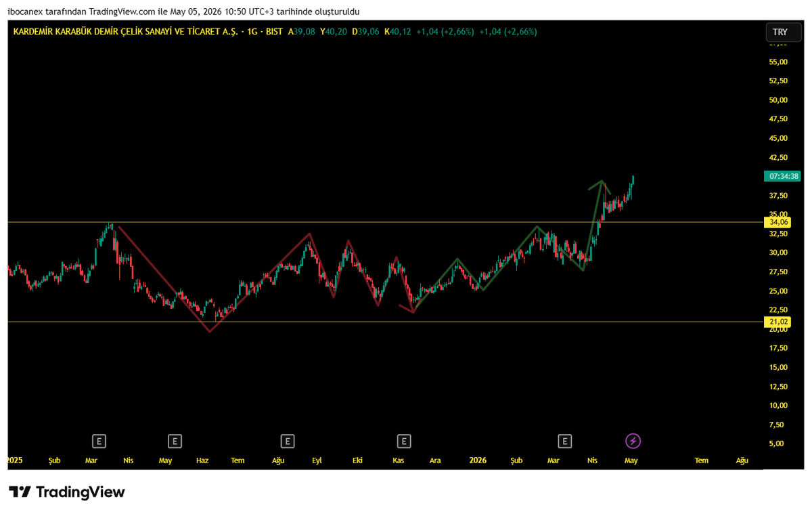Open the E earnings marker above Kas
812x514 pixels.
coord(404,442)
